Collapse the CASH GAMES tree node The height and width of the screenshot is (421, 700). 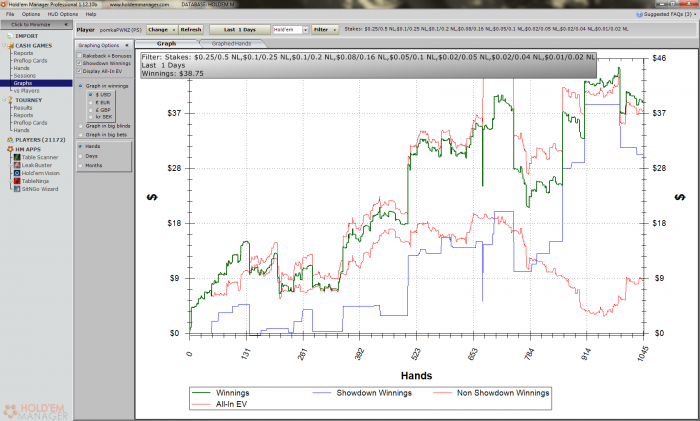click(4, 46)
